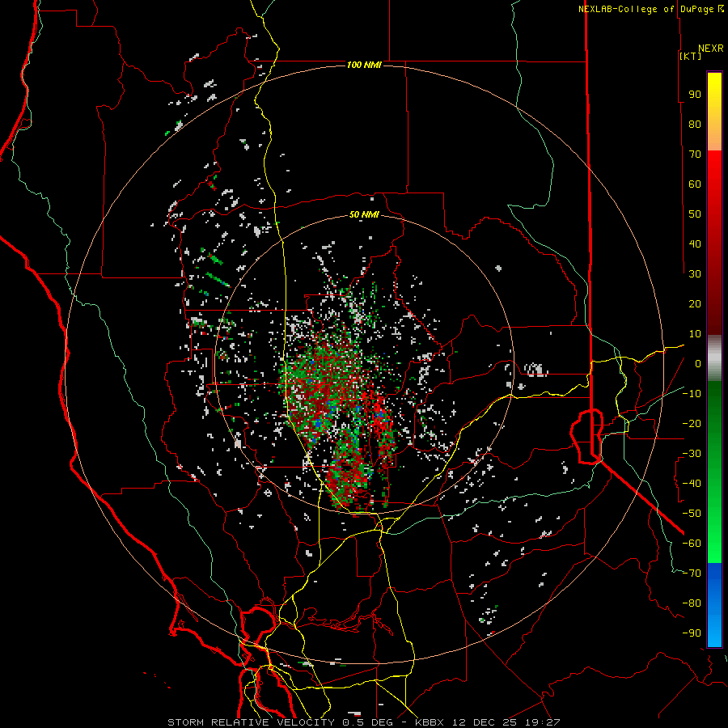Screen dimensions: 728x728
Task: Click the 80 value on the velocity scale
Action: coord(695,124)
